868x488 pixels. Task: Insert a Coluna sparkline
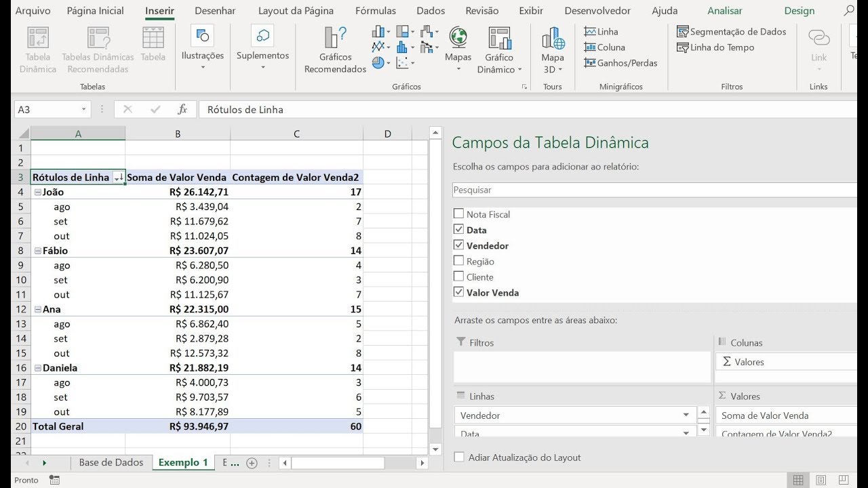coord(604,47)
